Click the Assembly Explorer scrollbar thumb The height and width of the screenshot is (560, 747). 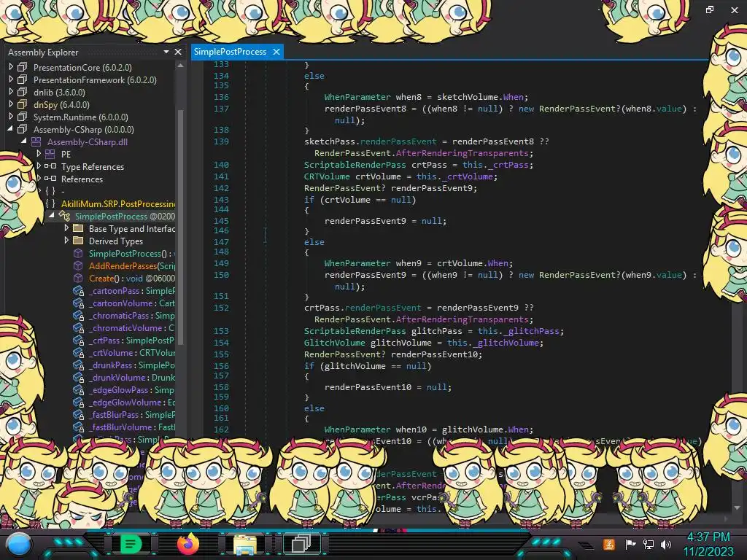(181, 226)
